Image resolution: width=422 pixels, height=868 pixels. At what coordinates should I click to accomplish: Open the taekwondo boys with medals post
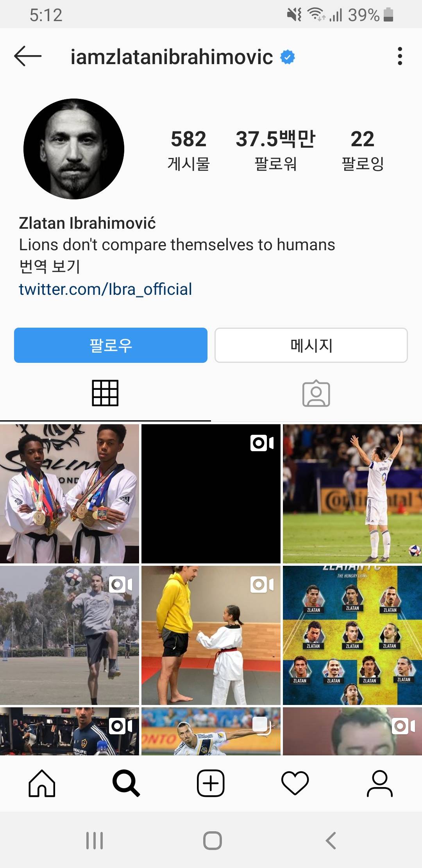coord(70,494)
